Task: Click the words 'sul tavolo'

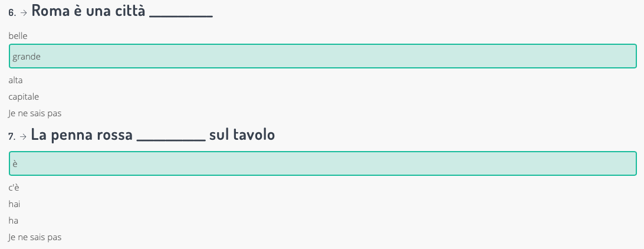Action: coord(242,135)
